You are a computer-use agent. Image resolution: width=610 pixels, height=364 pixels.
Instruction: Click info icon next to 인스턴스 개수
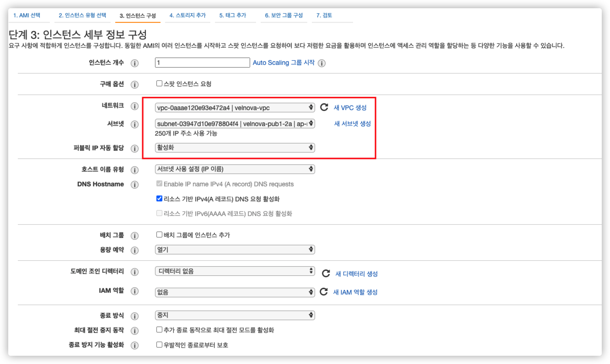click(135, 63)
